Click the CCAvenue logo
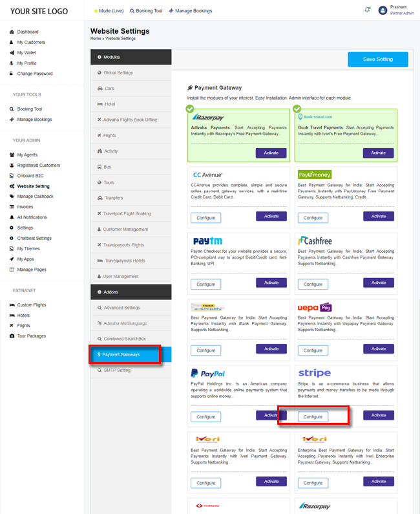 coord(207,175)
